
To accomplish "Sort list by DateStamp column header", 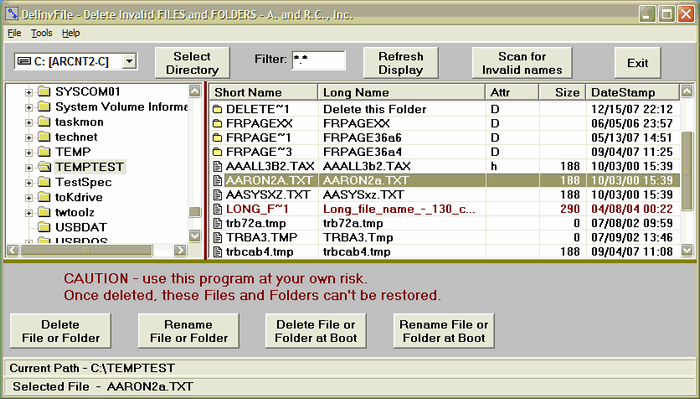I will tap(633, 92).
